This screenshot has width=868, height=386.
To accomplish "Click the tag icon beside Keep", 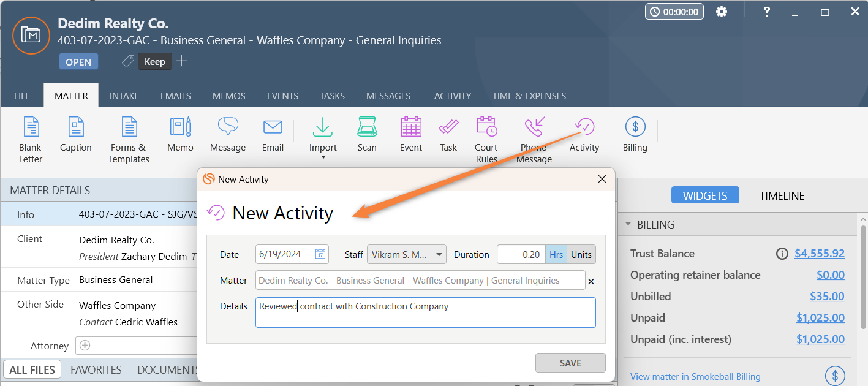I will pyautogui.click(x=127, y=61).
